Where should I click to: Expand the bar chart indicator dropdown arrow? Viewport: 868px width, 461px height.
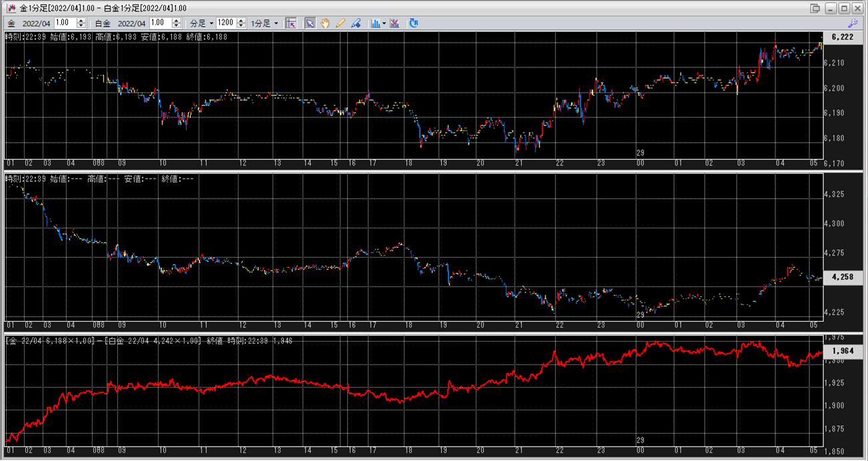click(384, 23)
